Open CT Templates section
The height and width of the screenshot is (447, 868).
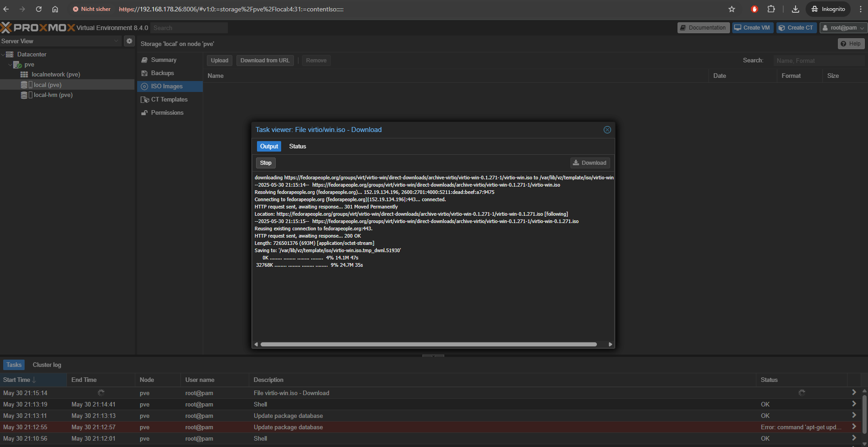click(x=169, y=99)
